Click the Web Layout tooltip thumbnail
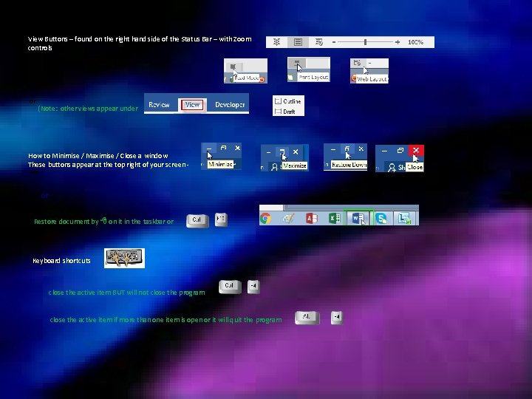532x399 pixels. pos(369,71)
